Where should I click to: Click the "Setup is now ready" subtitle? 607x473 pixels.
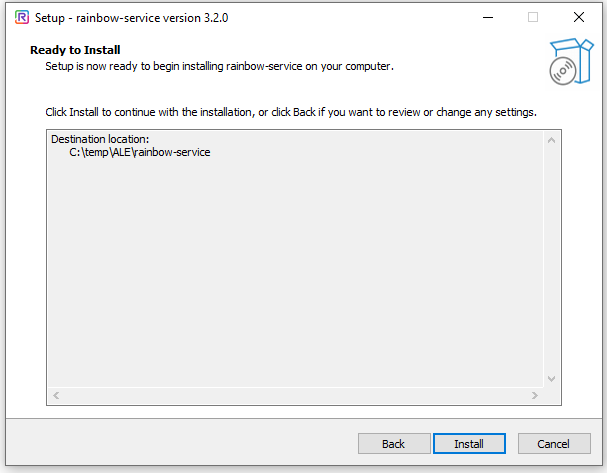pos(220,66)
